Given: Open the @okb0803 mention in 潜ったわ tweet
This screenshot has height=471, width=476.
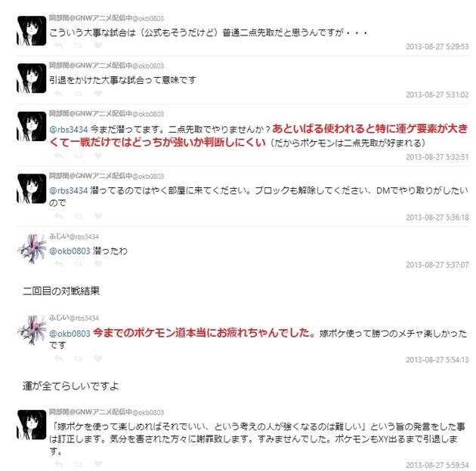Looking at the screenshot, I should (70, 251).
